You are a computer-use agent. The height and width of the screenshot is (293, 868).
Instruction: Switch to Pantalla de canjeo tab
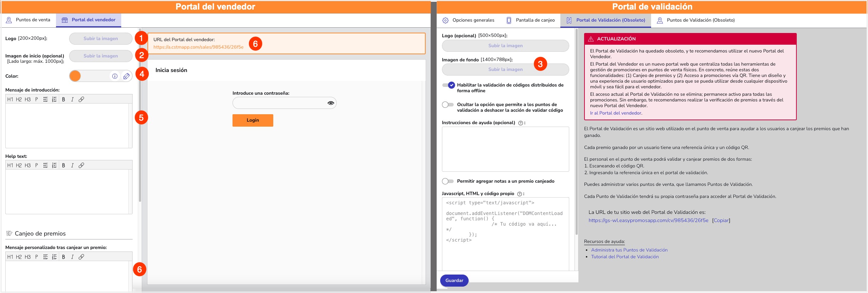530,20
